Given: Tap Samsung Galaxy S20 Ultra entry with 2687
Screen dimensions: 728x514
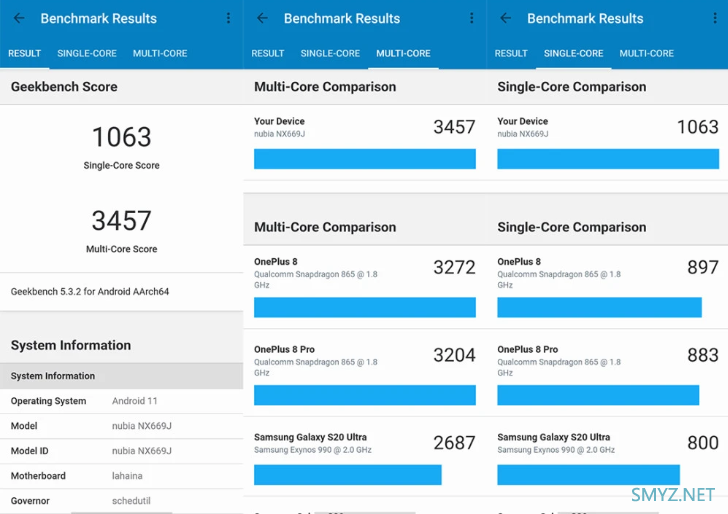Looking at the screenshot, I should [365, 456].
